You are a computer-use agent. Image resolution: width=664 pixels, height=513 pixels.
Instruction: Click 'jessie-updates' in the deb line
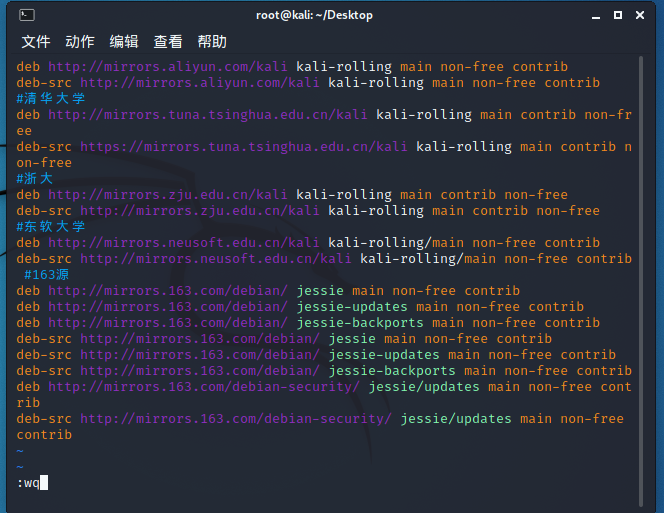pos(352,307)
